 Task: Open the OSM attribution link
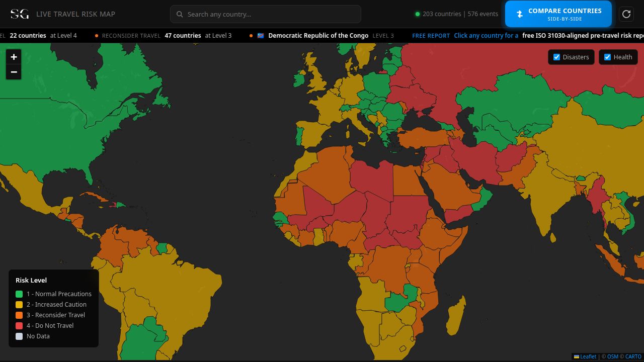[x=612, y=356]
